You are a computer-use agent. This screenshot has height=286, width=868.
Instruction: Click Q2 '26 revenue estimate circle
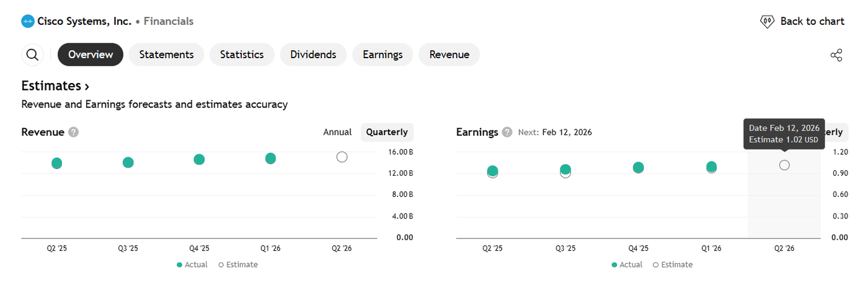coord(342,157)
